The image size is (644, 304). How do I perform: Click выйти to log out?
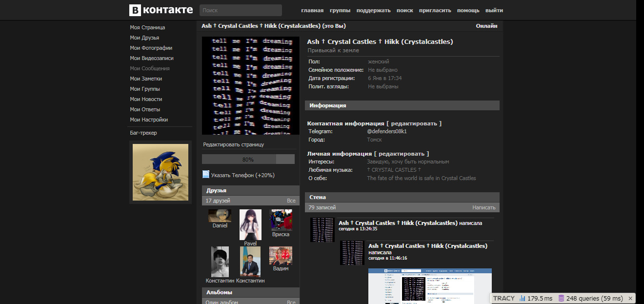(494, 10)
